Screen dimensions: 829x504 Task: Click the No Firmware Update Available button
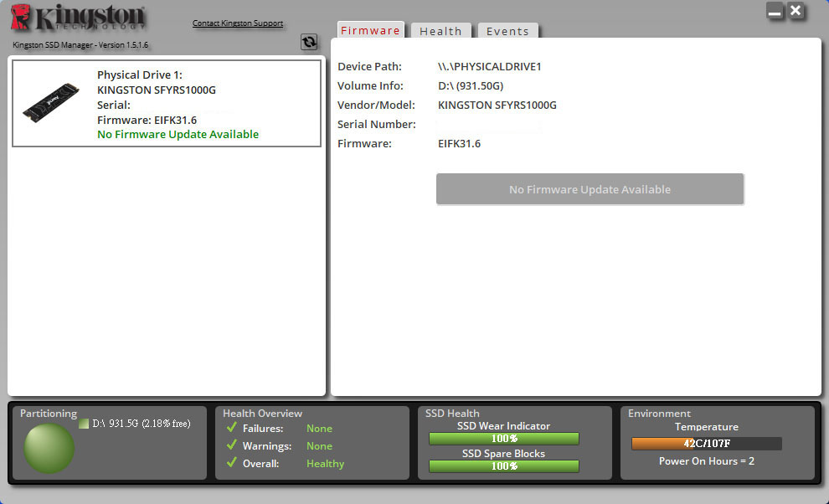coord(590,189)
